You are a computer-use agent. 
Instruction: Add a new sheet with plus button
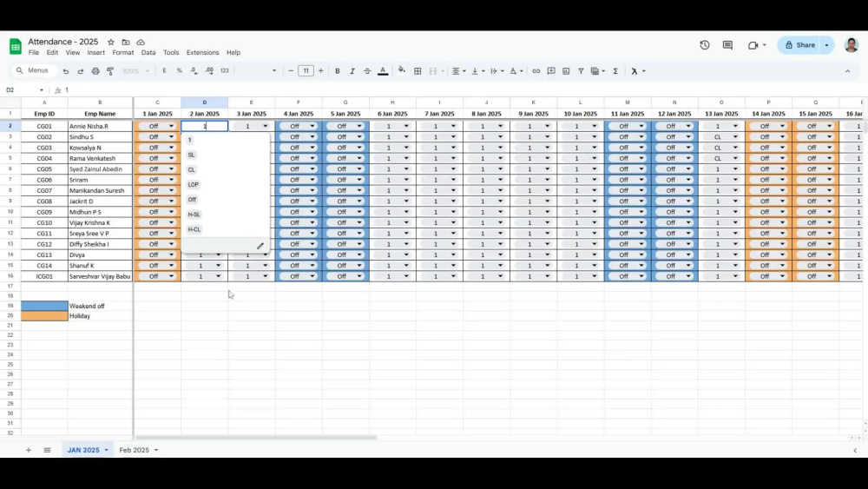point(29,450)
